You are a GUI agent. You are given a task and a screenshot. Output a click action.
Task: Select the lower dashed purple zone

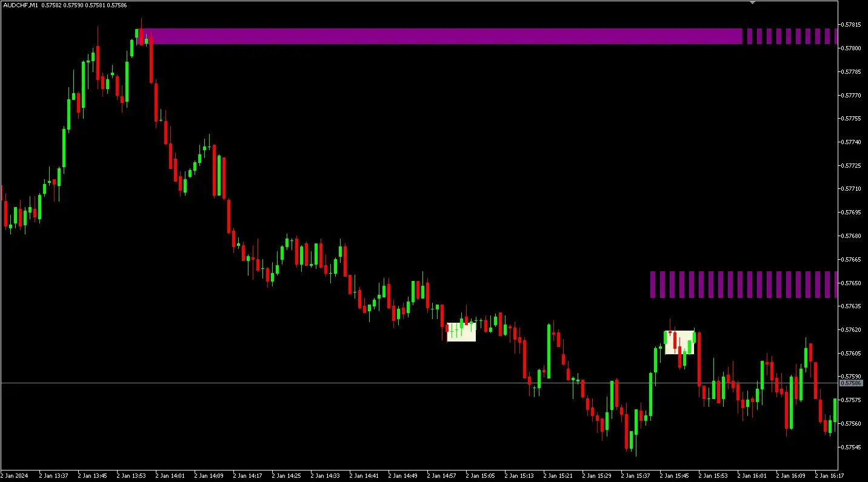(x=744, y=285)
